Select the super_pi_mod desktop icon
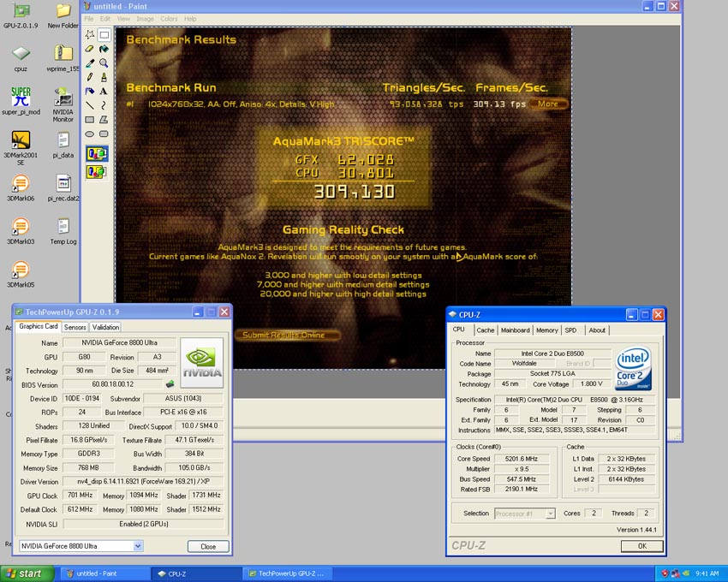This screenshot has height=582, width=728. [x=21, y=101]
